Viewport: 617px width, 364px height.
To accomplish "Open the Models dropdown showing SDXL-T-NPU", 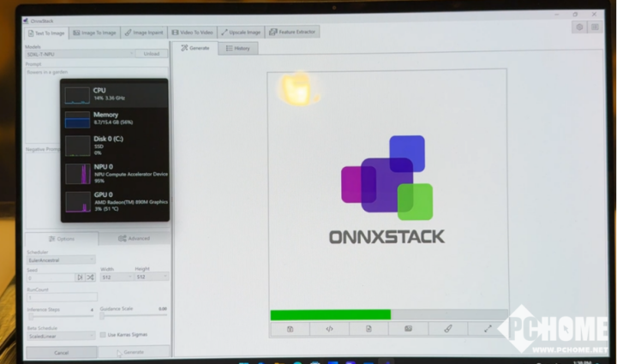I will [80, 54].
